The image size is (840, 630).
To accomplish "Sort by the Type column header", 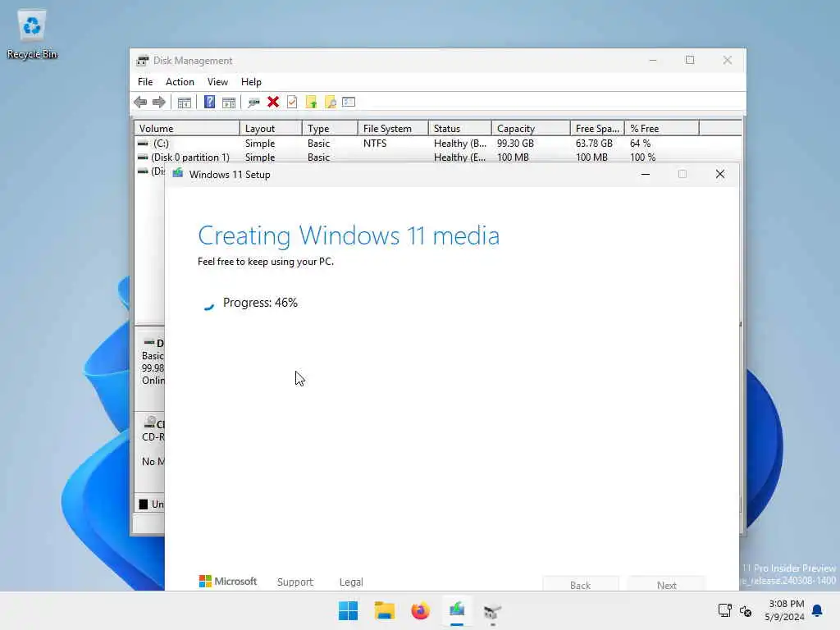I will coord(331,129).
